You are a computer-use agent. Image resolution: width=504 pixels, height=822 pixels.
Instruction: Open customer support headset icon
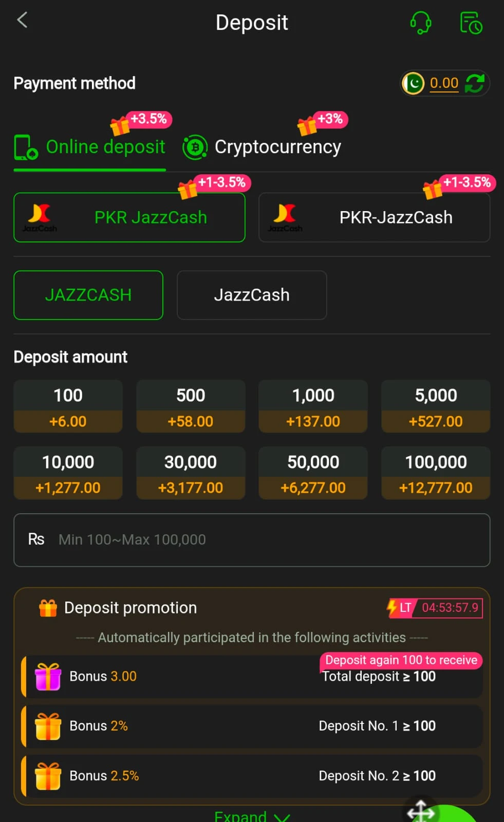pyautogui.click(x=420, y=23)
